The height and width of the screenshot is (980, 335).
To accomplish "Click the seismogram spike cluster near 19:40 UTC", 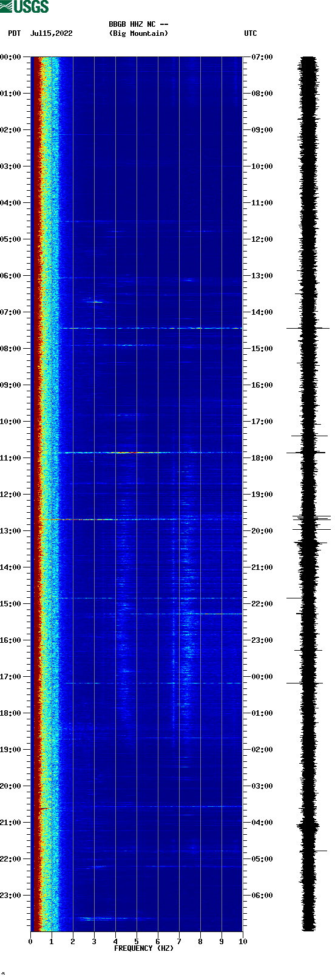I will 311,518.
